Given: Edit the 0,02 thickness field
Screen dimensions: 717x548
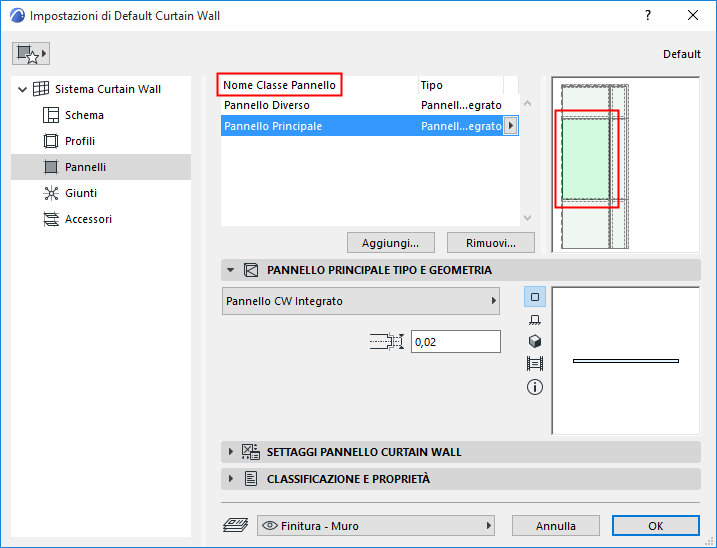Looking at the screenshot, I should 455,342.
